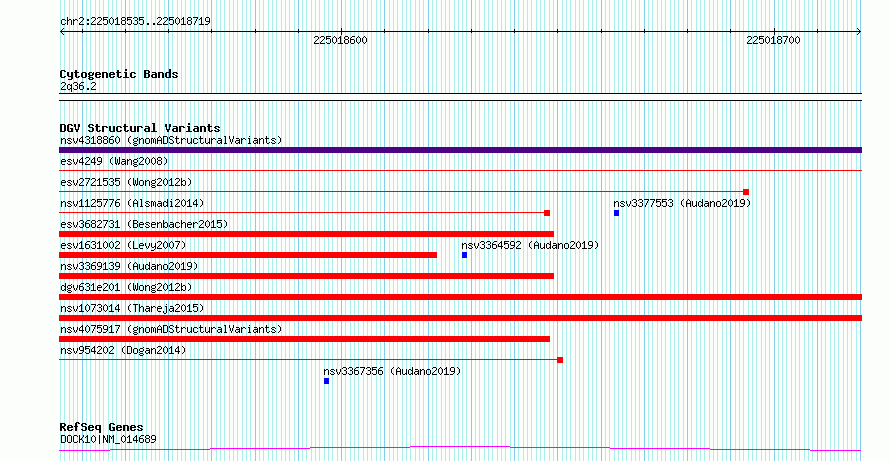This screenshot has height=461, width=890.
Task: Open nsv3367356 (Audano2019) label
Action: (392, 371)
